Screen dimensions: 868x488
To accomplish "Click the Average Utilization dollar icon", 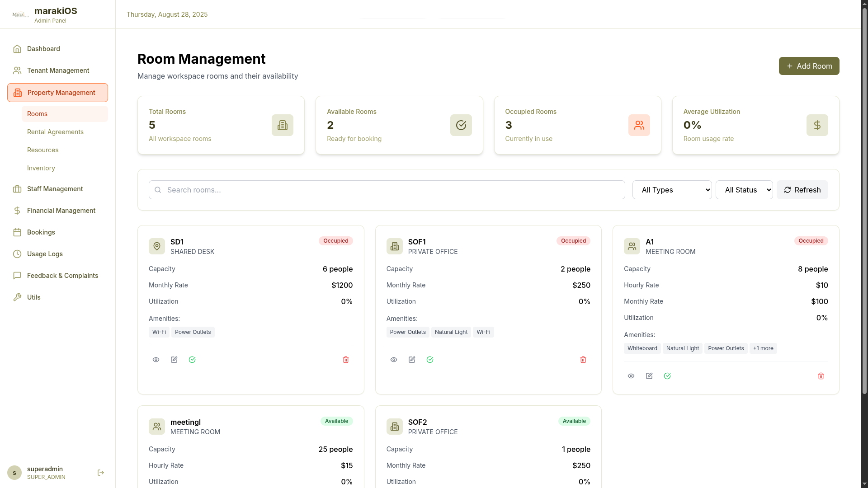I will point(817,125).
